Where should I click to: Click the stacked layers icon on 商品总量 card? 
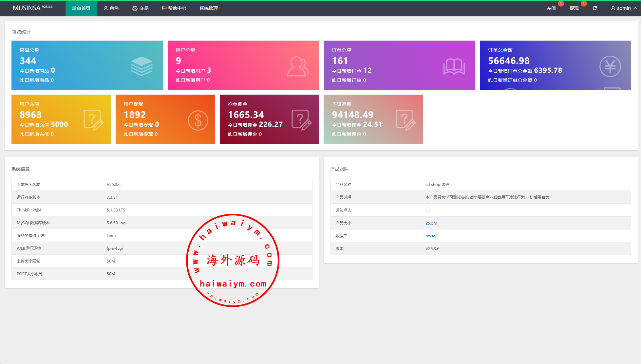pyautogui.click(x=141, y=66)
